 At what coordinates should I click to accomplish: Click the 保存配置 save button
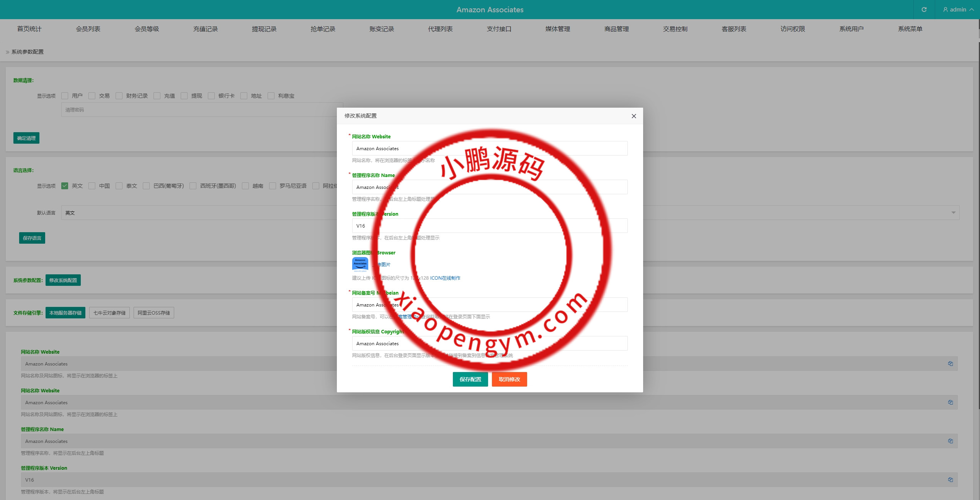click(470, 379)
